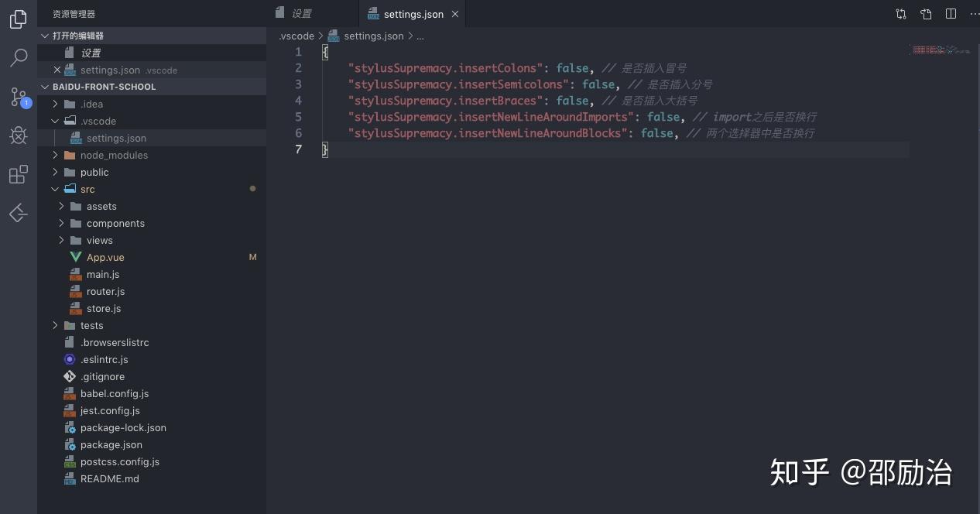
Task: Open the Search view
Action: pyautogui.click(x=19, y=57)
